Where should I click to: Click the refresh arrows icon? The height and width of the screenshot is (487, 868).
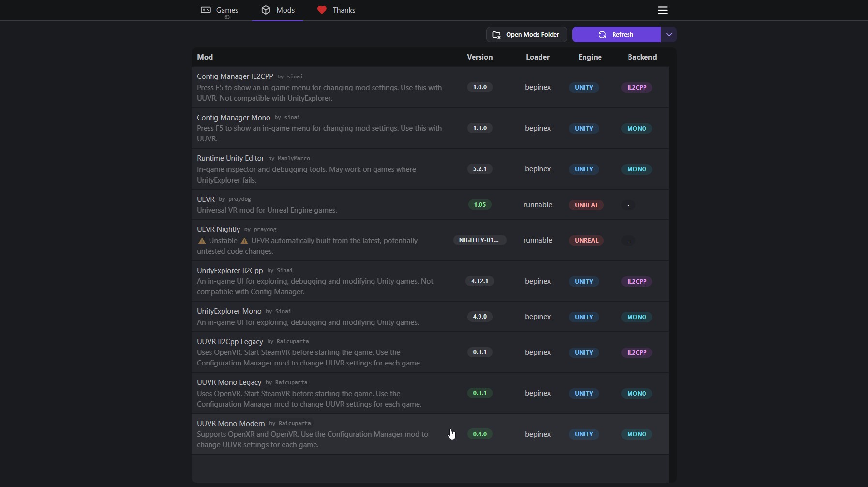coord(602,35)
